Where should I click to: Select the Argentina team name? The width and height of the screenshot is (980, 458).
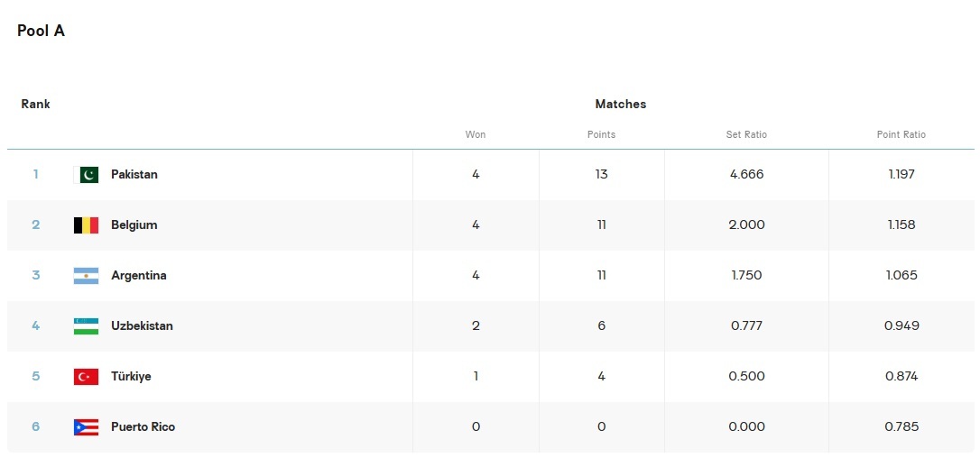138,276
